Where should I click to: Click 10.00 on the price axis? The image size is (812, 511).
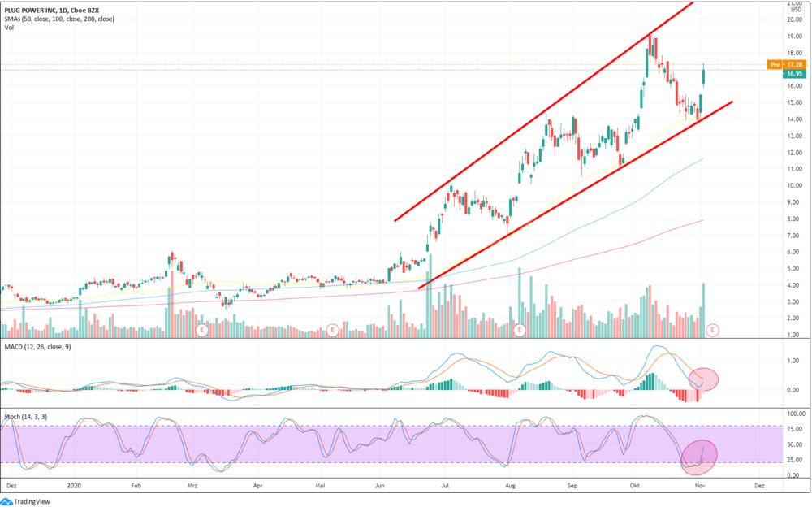point(794,185)
